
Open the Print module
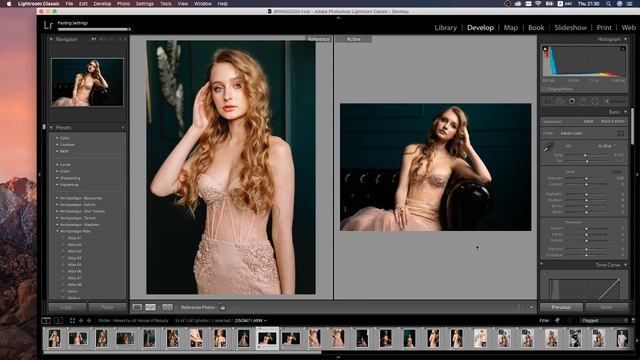pos(604,28)
